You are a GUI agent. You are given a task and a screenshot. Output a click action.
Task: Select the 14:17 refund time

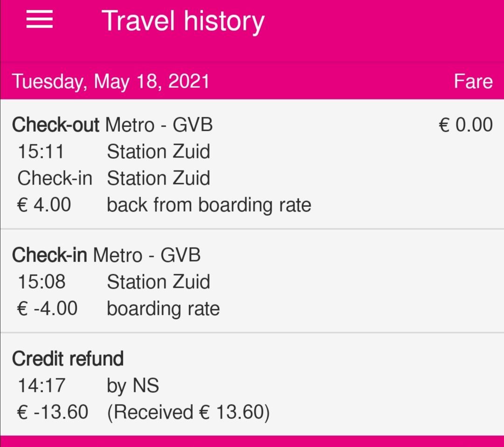tap(42, 385)
